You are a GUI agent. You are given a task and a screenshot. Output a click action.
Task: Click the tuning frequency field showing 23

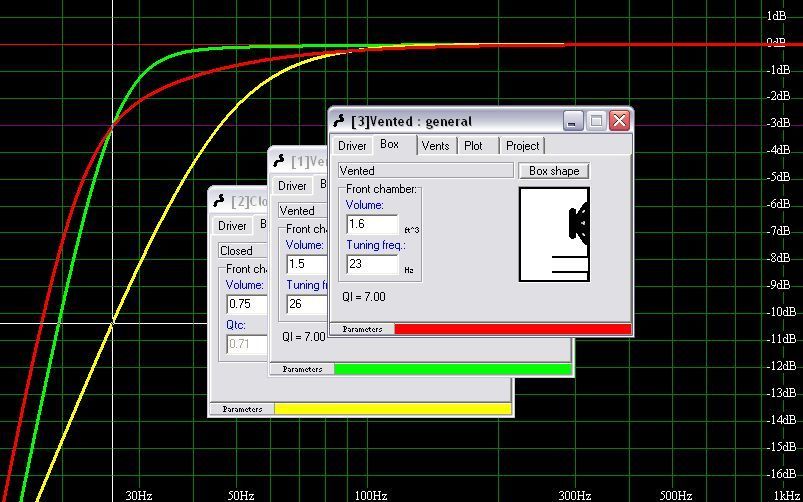pyautogui.click(x=372, y=264)
